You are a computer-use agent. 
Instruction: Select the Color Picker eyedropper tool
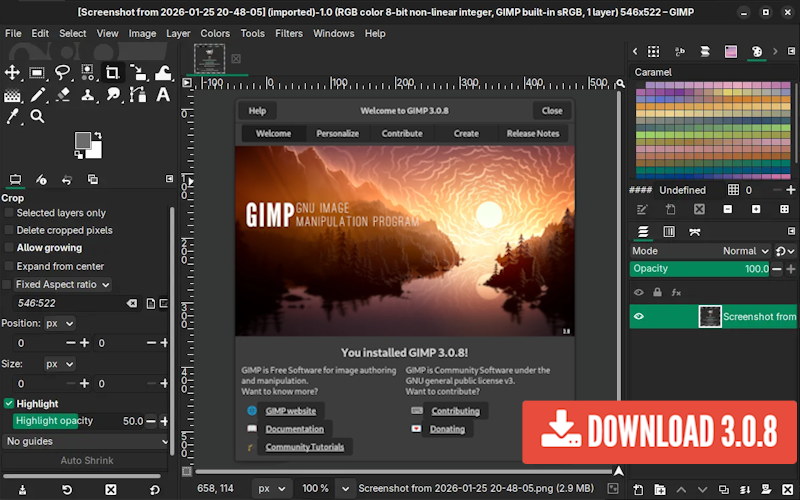pos(13,117)
